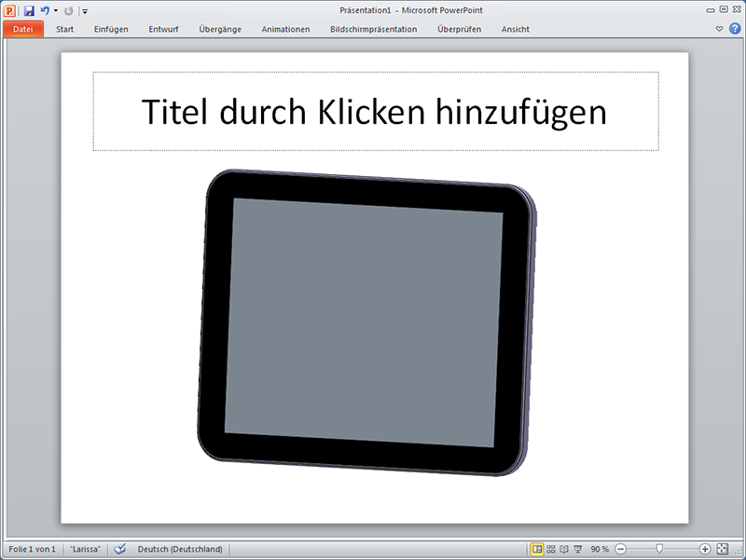Switch to the Start ribbon tab
The width and height of the screenshot is (746, 560).
tap(64, 29)
